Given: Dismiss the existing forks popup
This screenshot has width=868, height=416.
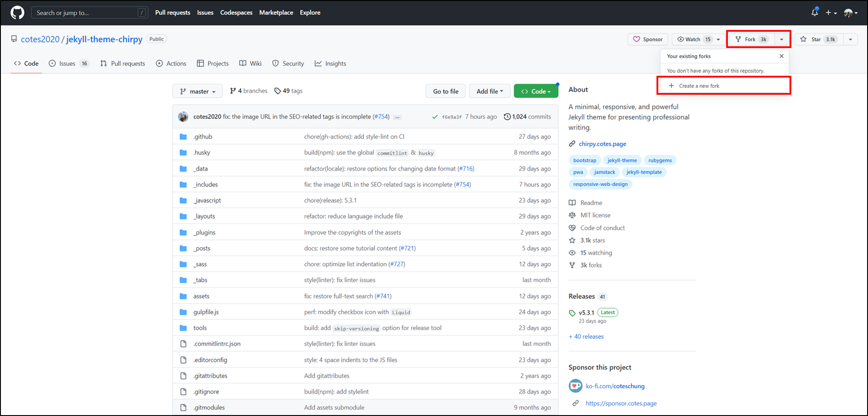Looking at the screenshot, I should (x=781, y=56).
